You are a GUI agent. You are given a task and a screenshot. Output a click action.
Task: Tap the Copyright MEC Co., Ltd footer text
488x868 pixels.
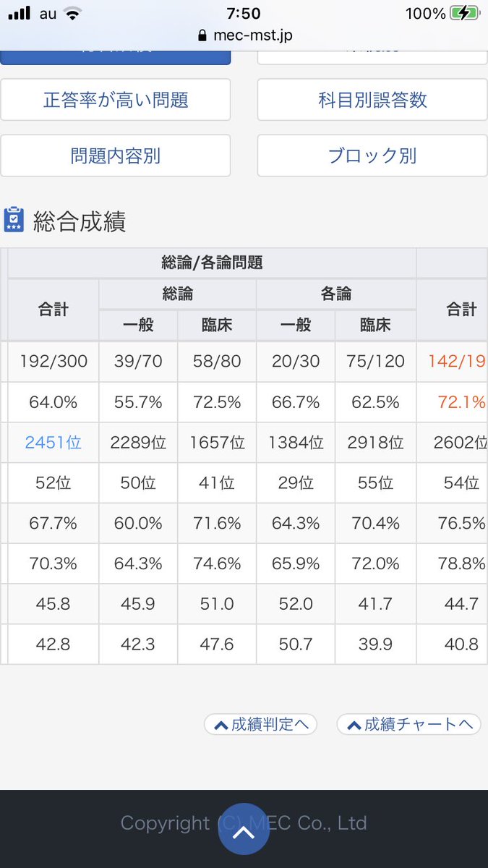pyautogui.click(x=244, y=823)
